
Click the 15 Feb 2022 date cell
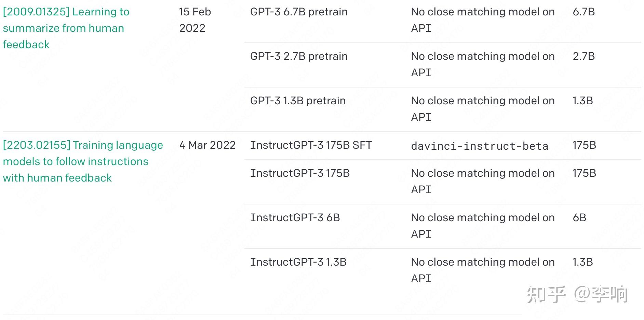(x=195, y=20)
